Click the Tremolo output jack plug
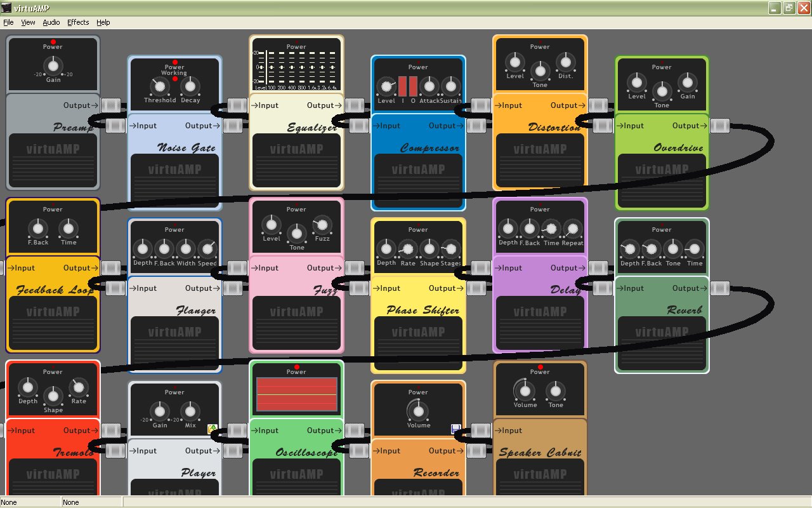 coord(110,431)
